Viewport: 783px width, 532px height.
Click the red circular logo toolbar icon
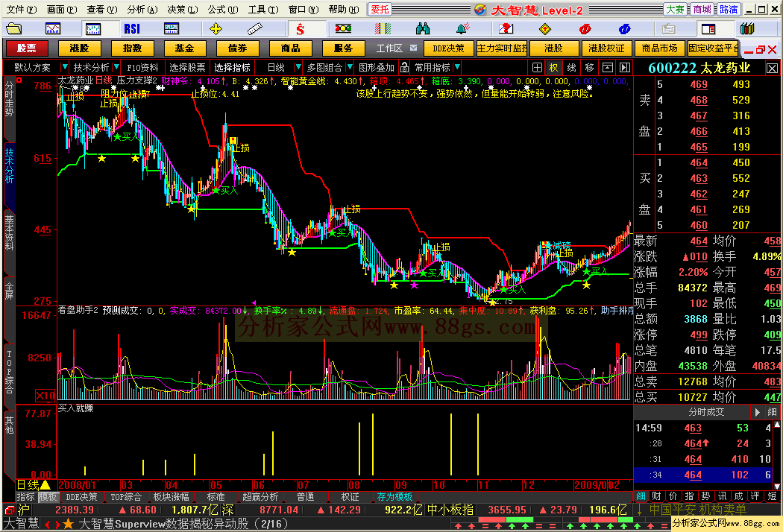point(585,29)
